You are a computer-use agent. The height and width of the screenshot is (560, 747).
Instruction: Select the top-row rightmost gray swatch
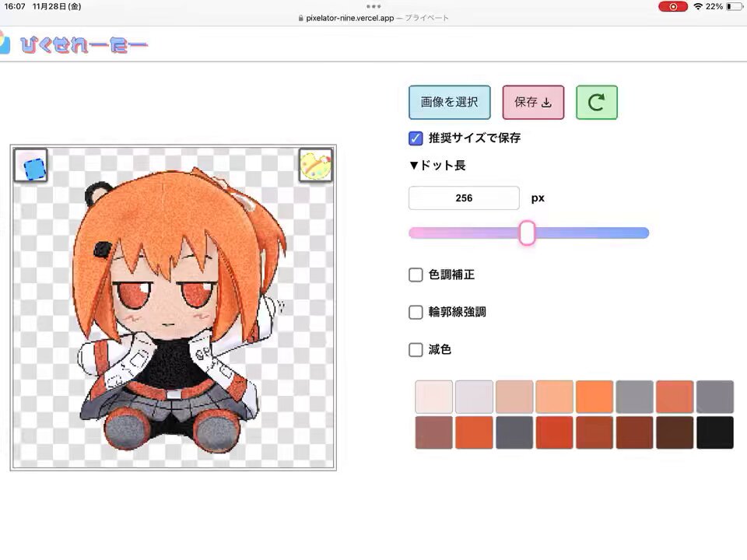[x=715, y=397]
